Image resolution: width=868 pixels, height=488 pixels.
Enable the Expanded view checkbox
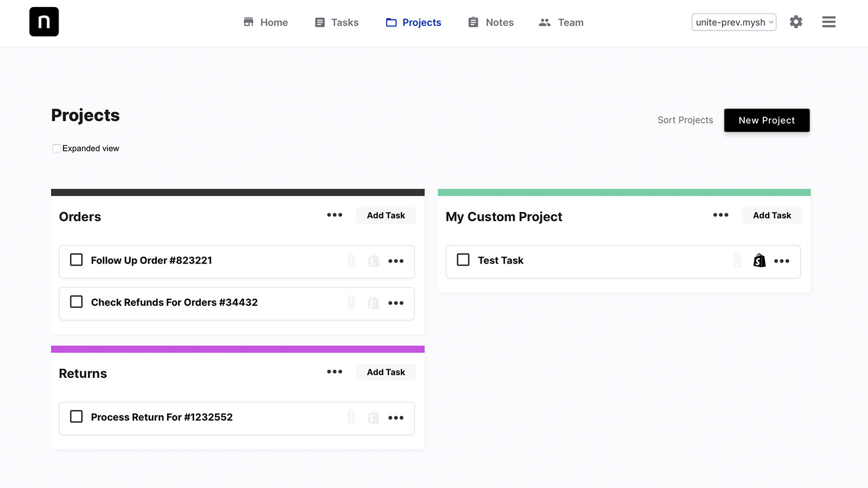tap(56, 148)
